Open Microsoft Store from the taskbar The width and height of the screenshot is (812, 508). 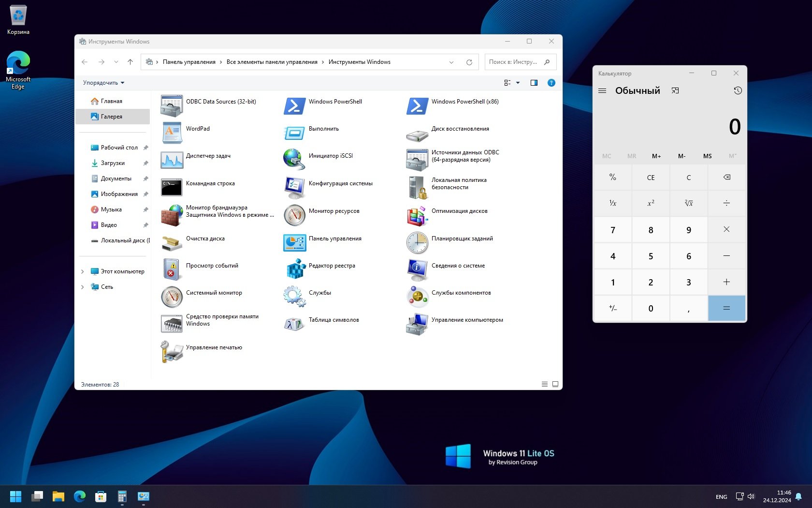point(101,496)
